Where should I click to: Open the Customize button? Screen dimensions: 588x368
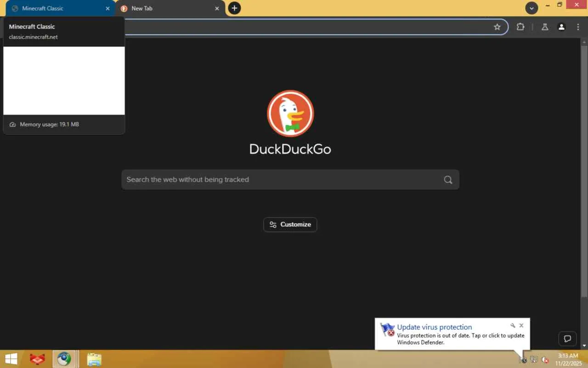click(290, 224)
